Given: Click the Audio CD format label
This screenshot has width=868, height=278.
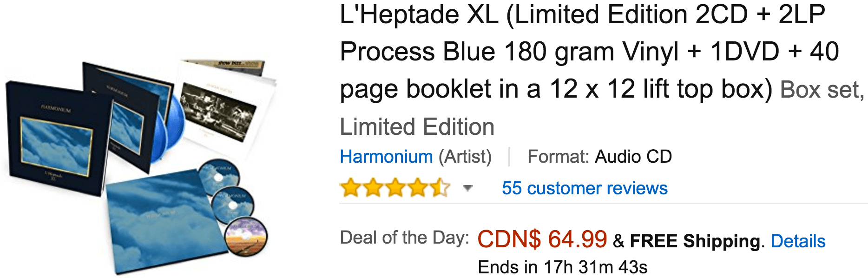Looking at the screenshot, I should (633, 157).
